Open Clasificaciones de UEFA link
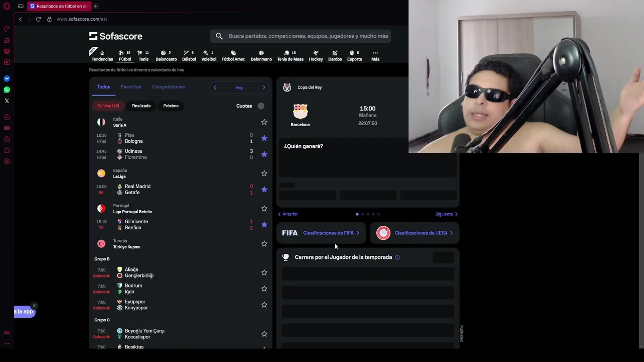This screenshot has height=362, width=644. coord(415,233)
